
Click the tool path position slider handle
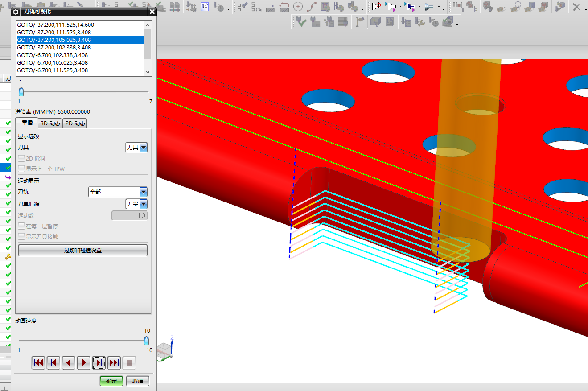21,92
